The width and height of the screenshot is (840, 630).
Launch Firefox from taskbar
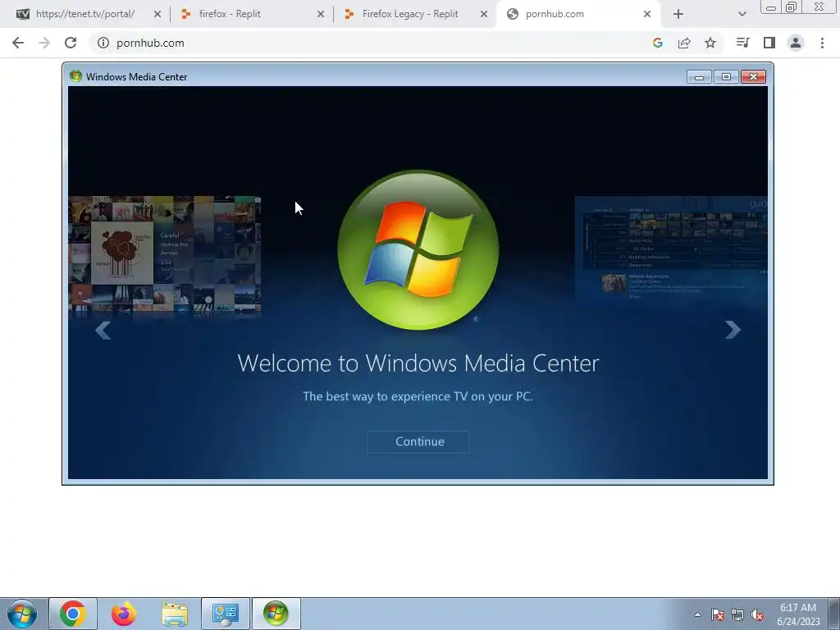[x=123, y=614]
